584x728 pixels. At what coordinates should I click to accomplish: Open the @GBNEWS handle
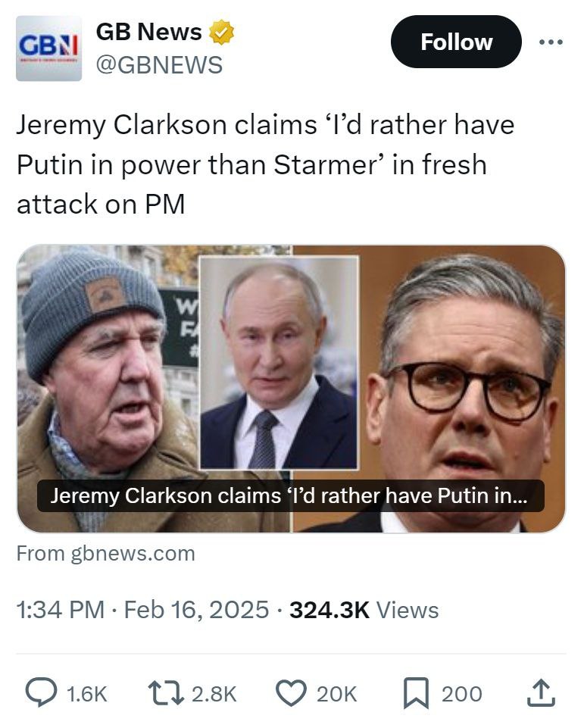click(159, 64)
